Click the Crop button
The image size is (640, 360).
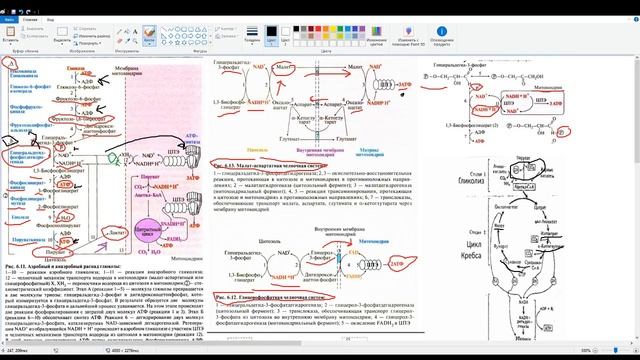point(84,29)
